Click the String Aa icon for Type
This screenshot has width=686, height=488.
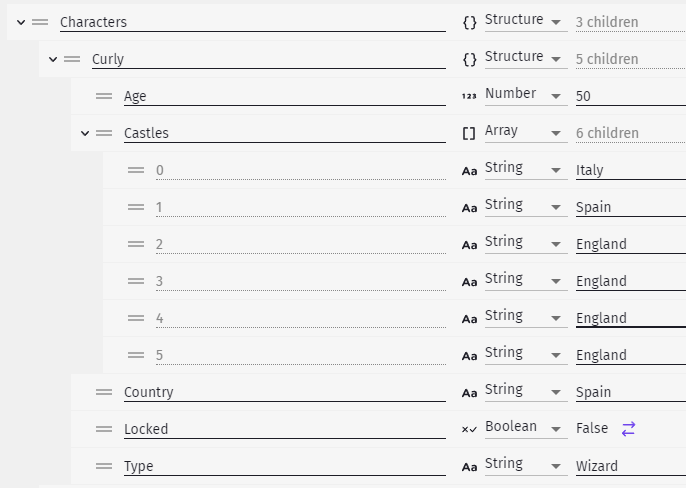[469, 467]
